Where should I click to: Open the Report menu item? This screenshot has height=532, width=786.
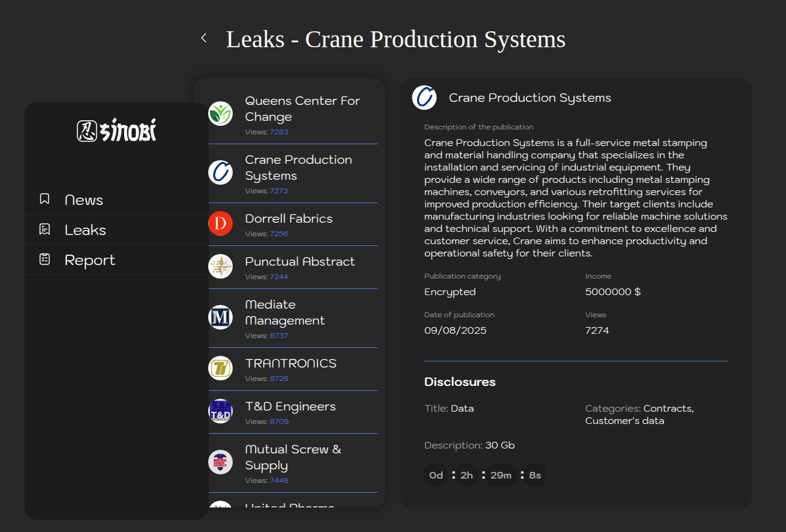tap(90, 260)
